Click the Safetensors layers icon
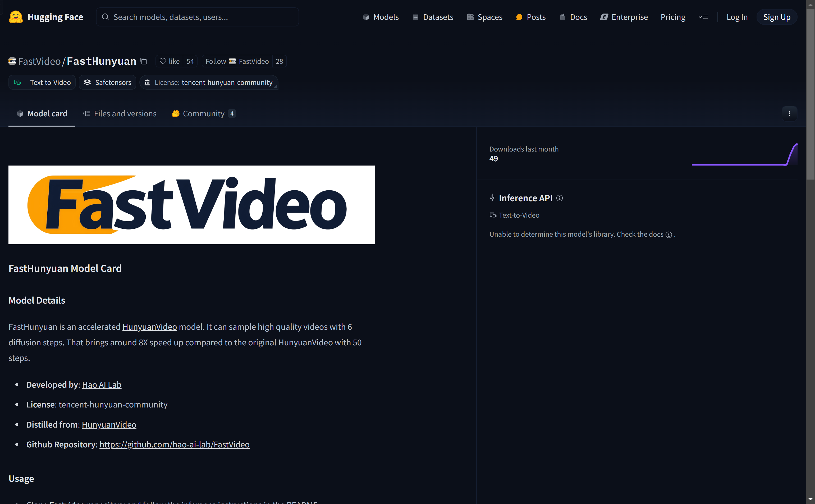The width and height of the screenshot is (815, 504). click(87, 82)
